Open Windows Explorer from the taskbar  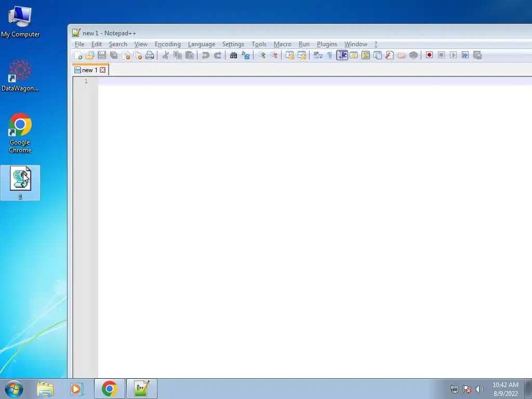[45, 389]
